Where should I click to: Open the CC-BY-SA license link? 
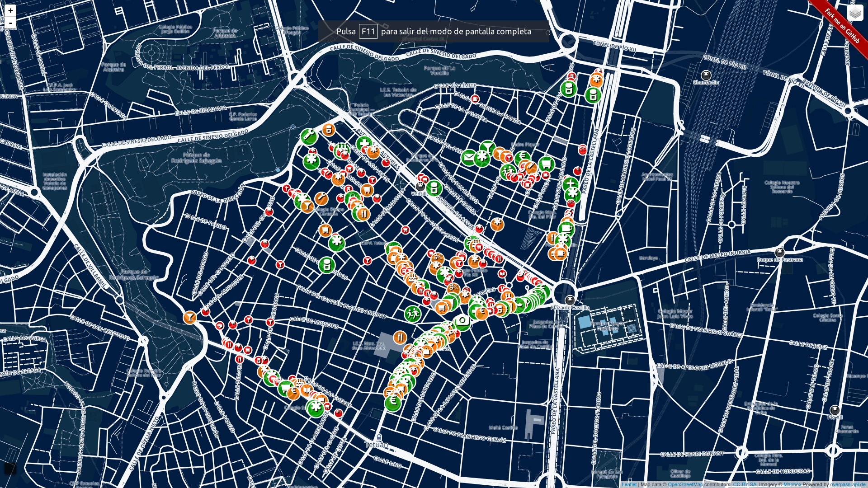click(745, 484)
